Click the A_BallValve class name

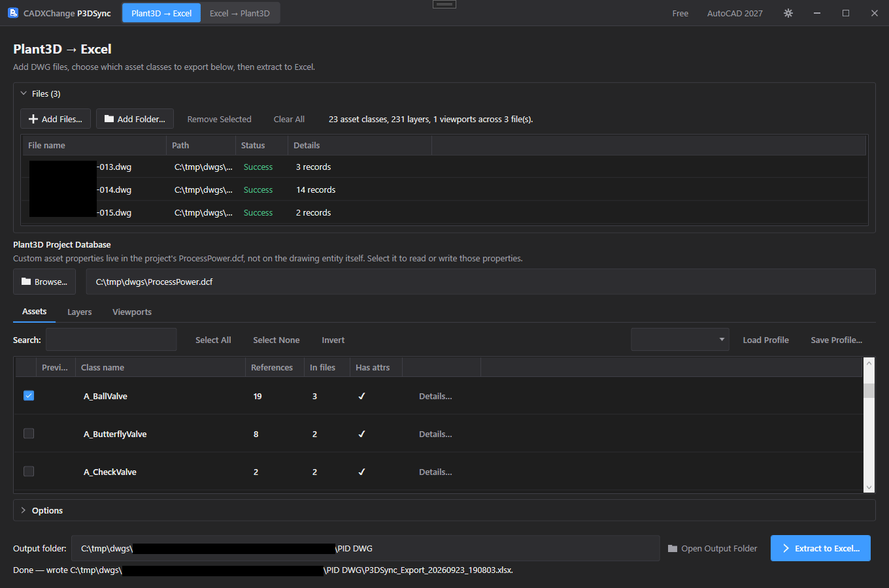pos(105,396)
